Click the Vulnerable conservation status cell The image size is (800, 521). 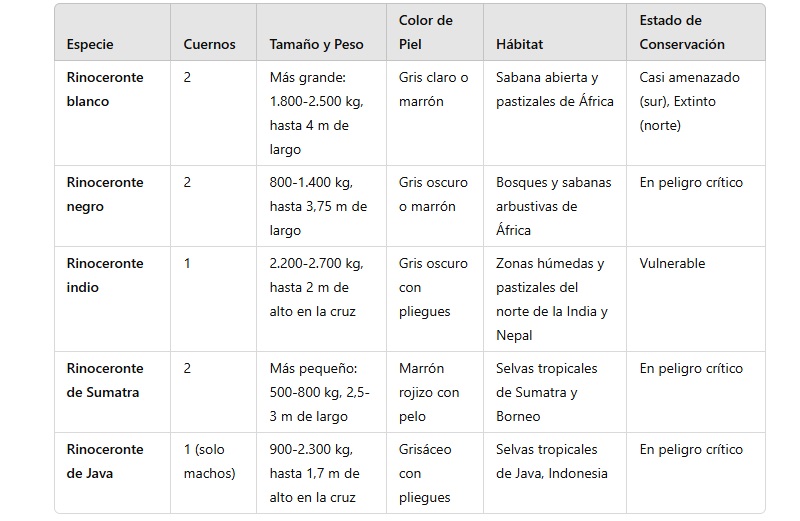point(672,263)
